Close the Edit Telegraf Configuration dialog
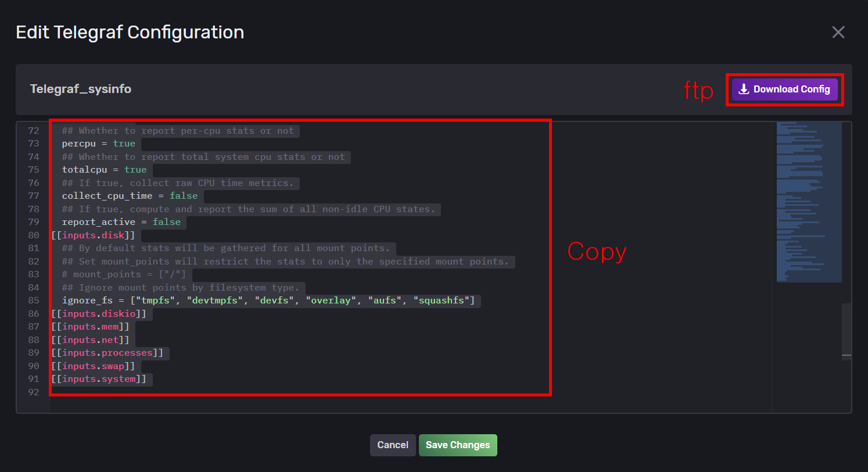868x472 pixels. click(x=838, y=32)
